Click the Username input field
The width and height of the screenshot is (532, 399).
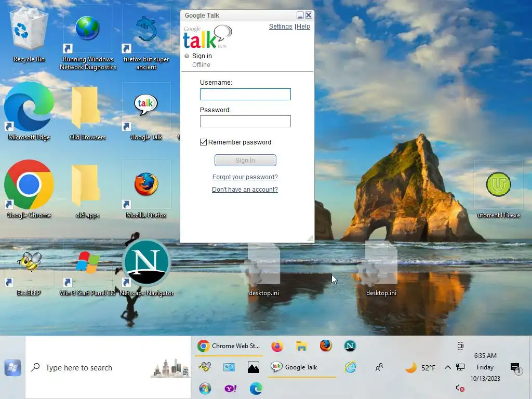[245, 95]
